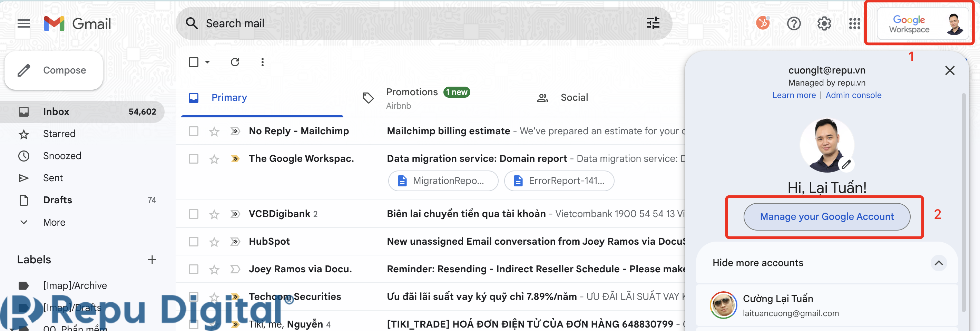
Task: Open ErrorReport-141 attachment chip
Action: [559, 181]
